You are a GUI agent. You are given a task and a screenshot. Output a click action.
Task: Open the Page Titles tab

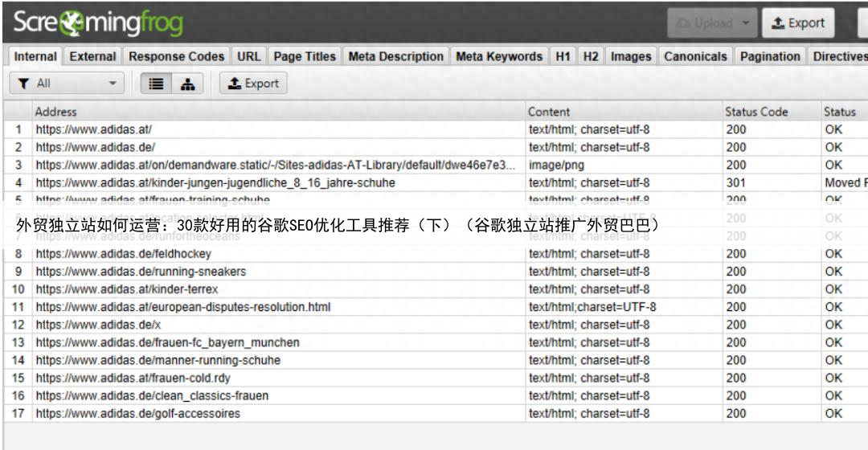point(304,57)
